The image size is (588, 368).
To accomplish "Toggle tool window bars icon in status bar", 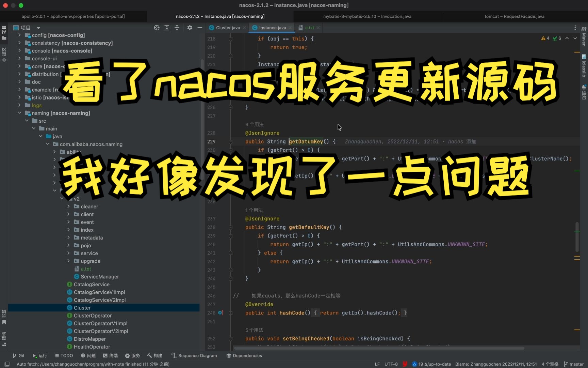I will click(x=7, y=364).
